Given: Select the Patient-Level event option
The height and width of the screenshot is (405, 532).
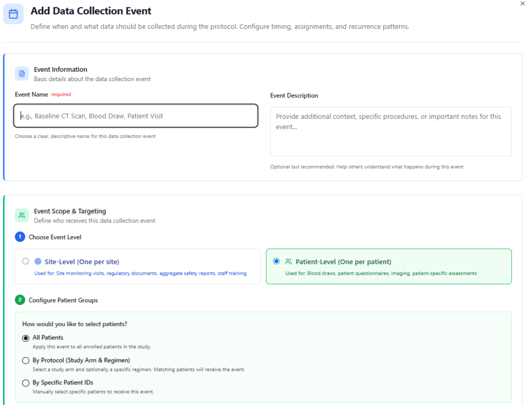Looking at the screenshot, I should tap(277, 261).
